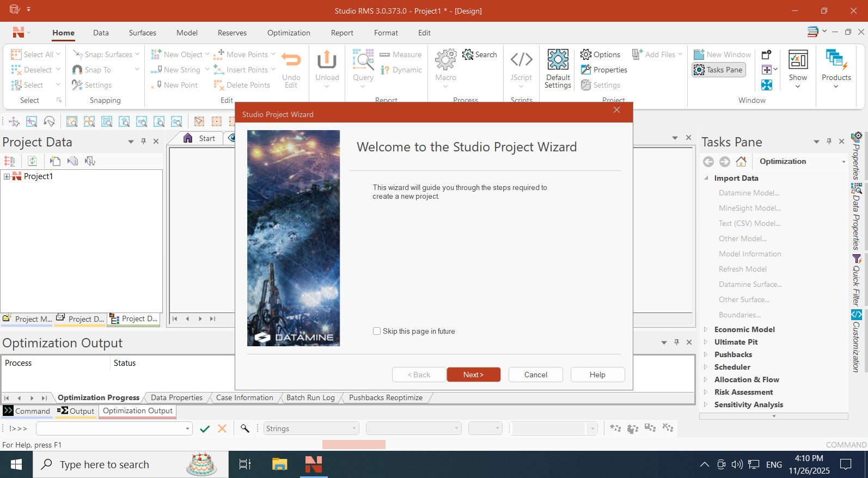Expand the Economic Model section

(706, 329)
